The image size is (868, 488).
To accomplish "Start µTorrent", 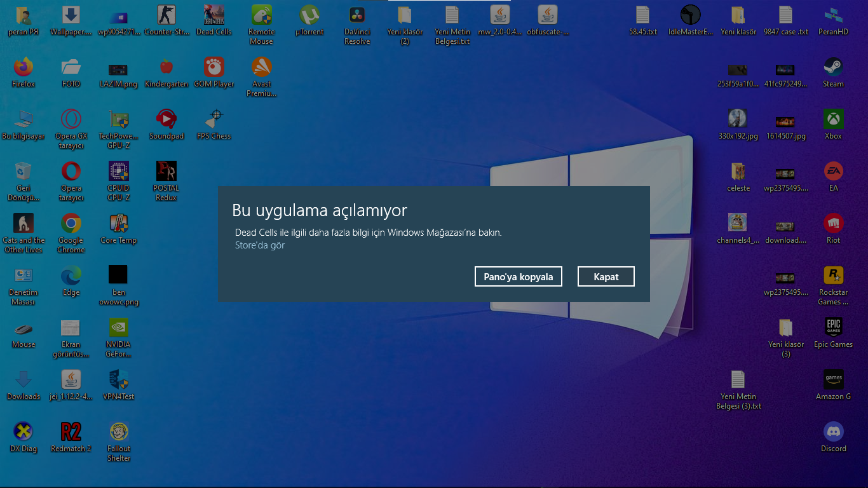I will click(x=309, y=14).
